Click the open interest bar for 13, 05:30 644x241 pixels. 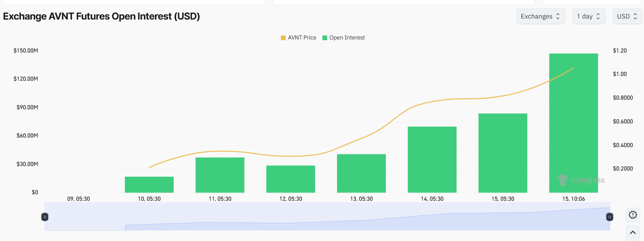(361, 173)
